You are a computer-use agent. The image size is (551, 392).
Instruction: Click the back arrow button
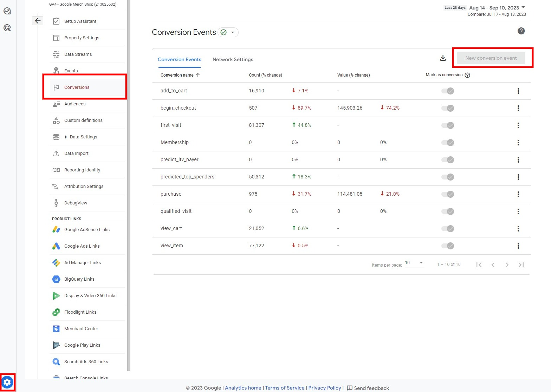pos(38,21)
